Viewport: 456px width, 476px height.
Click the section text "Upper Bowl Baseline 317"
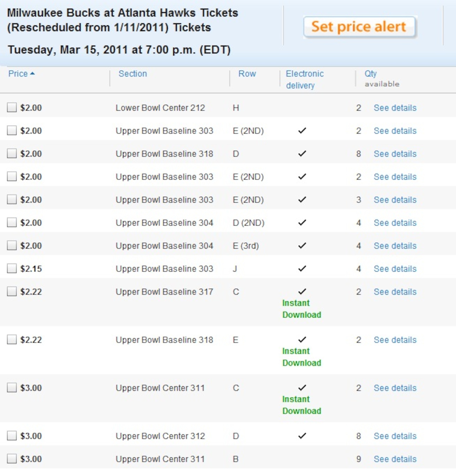click(164, 292)
